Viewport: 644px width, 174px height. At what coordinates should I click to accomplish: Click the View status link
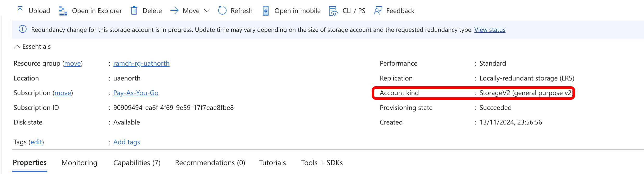(490, 30)
